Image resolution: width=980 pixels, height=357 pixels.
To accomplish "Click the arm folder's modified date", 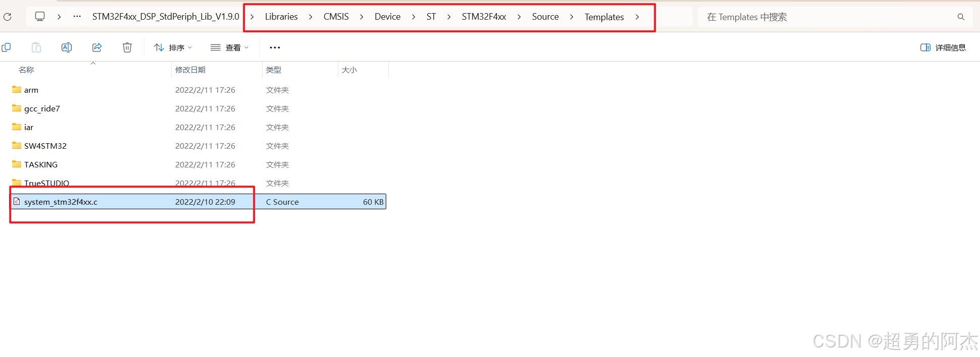I will tap(205, 90).
